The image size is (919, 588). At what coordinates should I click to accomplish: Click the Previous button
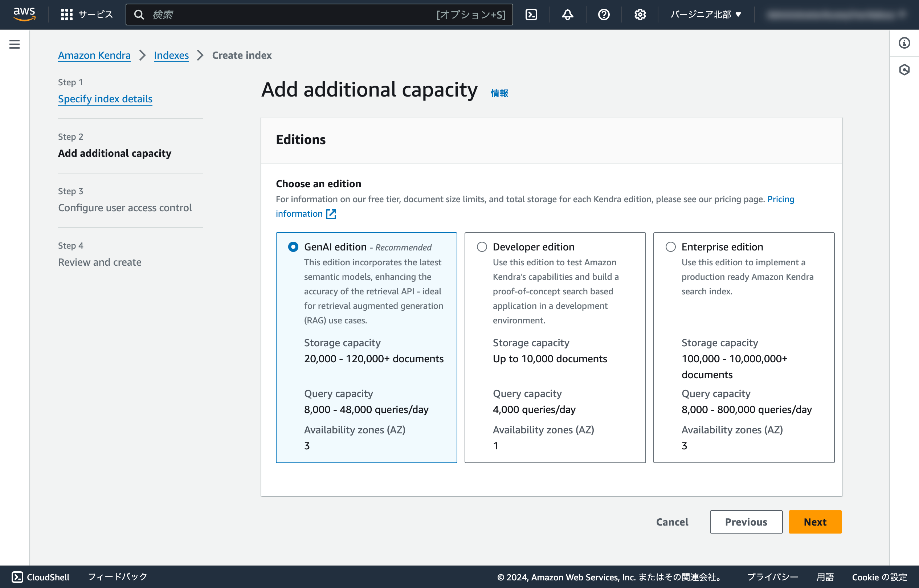(x=746, y=522)
